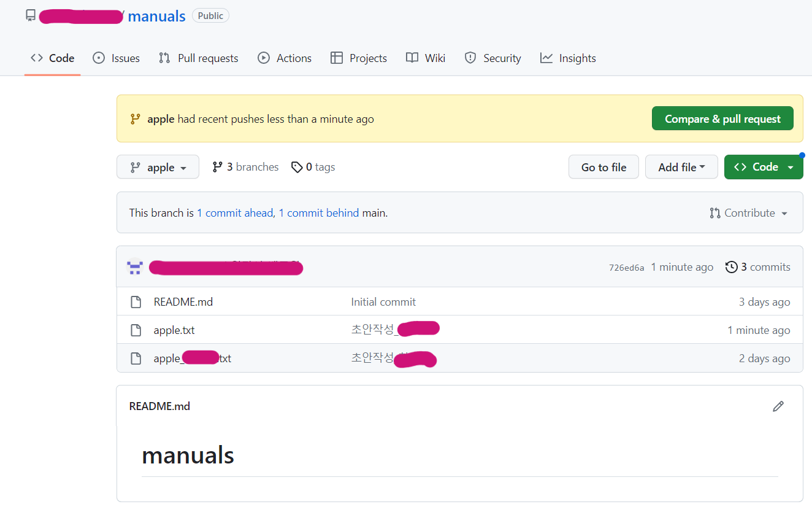Open the apple branch selector dropdown

click(x=158, y=167)
